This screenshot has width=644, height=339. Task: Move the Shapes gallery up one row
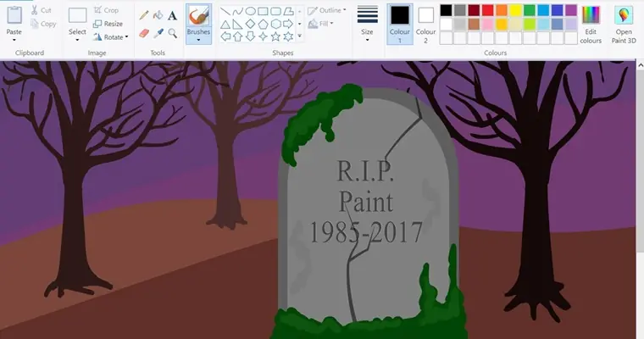click(x=300, y=12)
